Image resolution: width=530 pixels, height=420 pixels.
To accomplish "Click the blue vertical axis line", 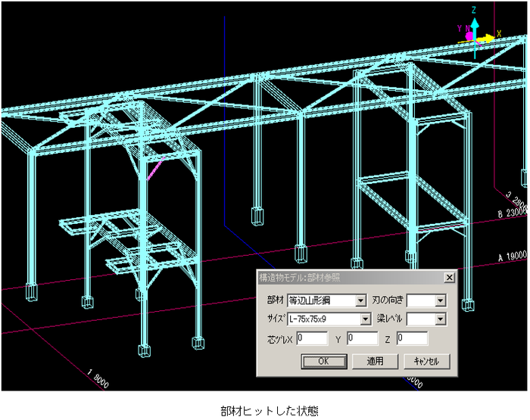I will 225,114.
